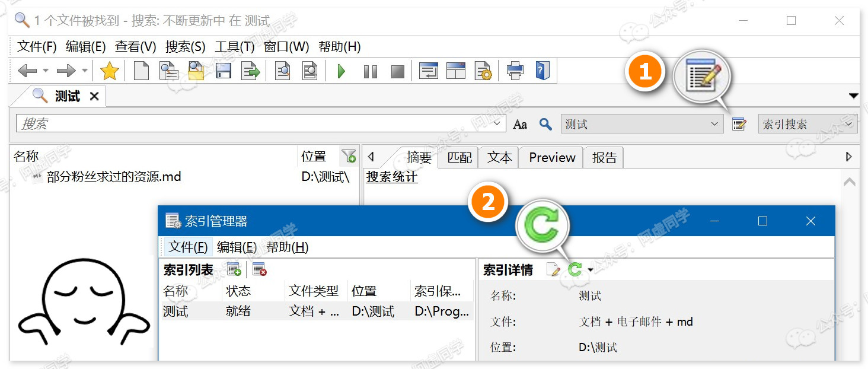Toggle the Aa case-sensitive option
Viewport: 868px width, 369px height.
tap(520, 125)
